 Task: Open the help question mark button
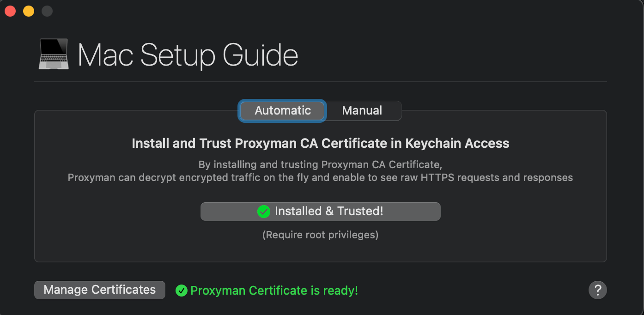598,290
